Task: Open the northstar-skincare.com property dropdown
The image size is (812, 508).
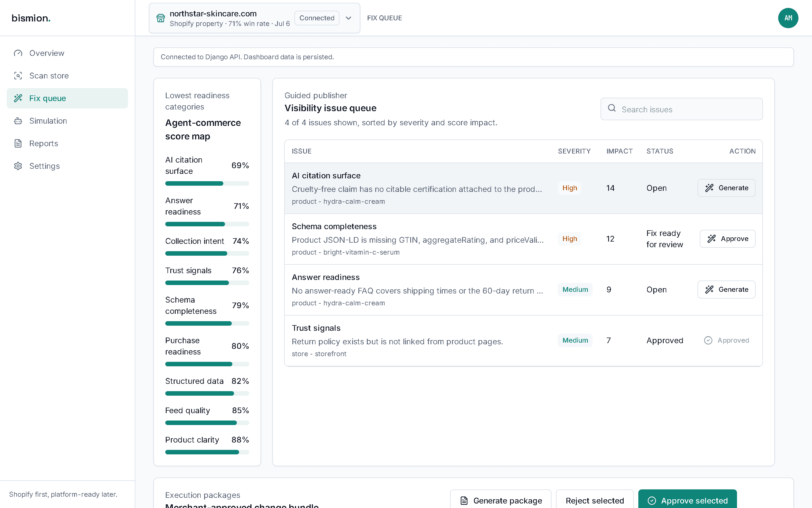Action: 254,18
